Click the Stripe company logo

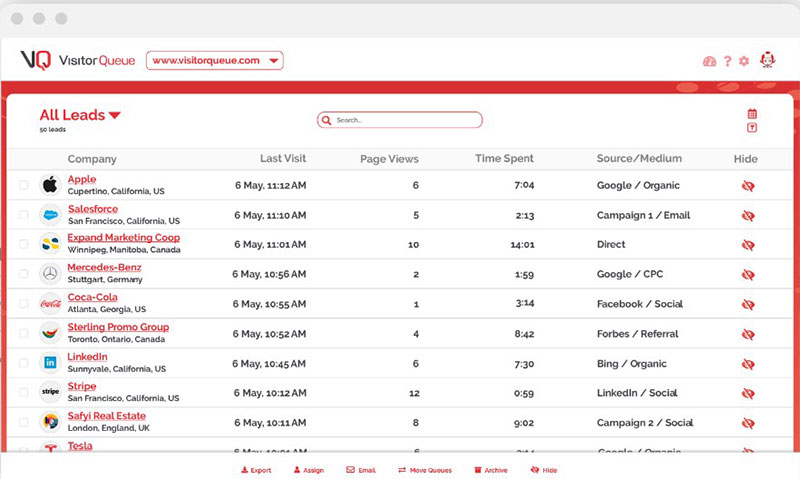pyautogui.click(x=50, y=392)
